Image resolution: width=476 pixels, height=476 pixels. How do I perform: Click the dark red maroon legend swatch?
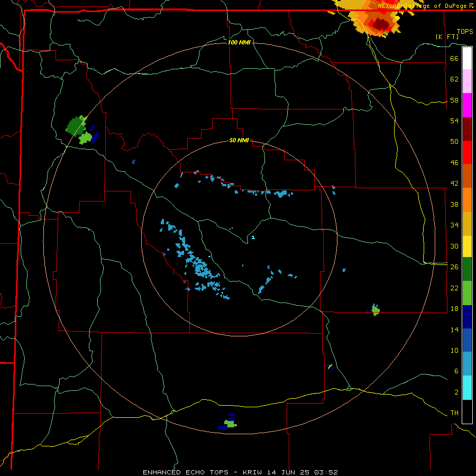467,129
